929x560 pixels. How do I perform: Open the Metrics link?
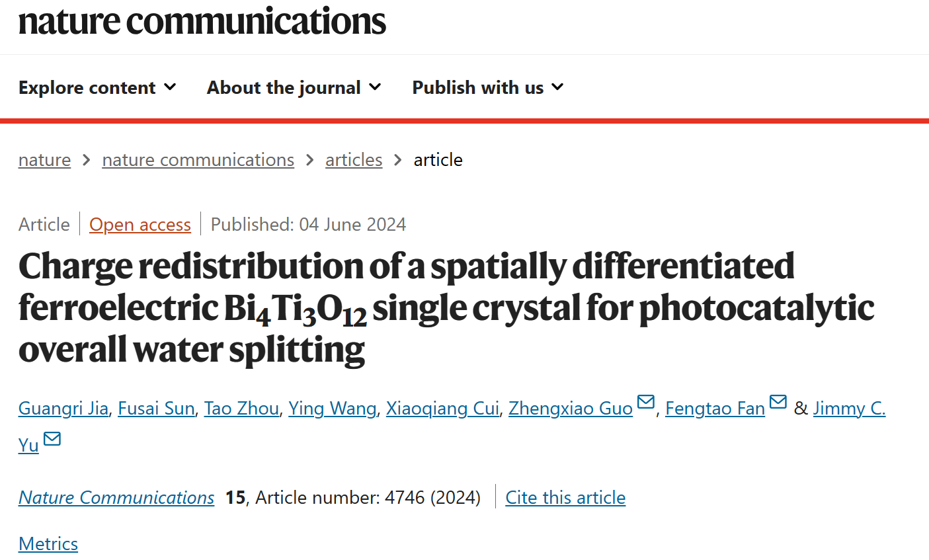[48, 543]
